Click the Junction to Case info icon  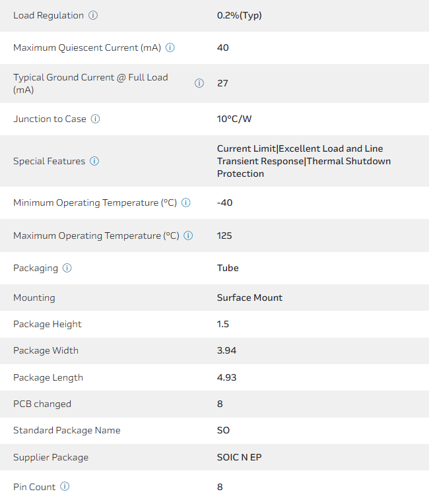click(95, 119)
